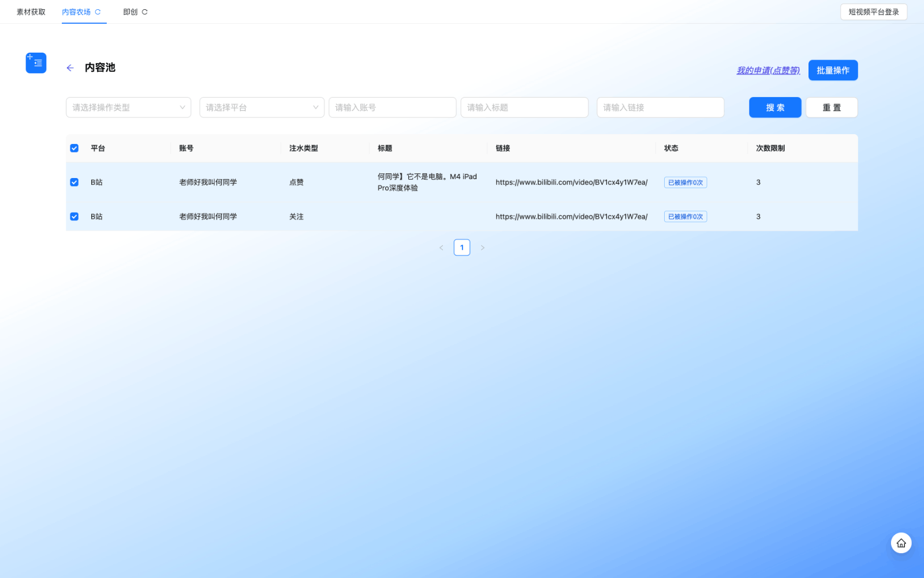Select the 内容农场 tab

tap(76, 12)
